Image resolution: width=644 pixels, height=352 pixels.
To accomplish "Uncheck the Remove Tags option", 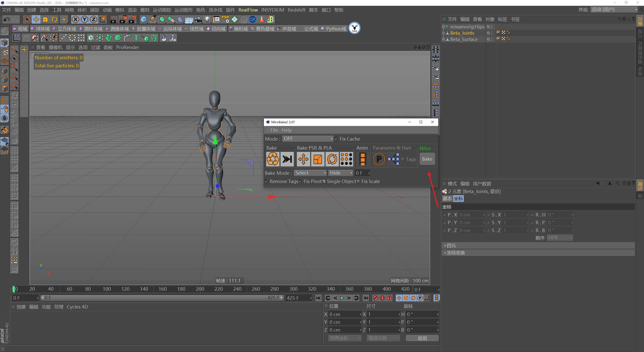I will click(x=267, y=181).
